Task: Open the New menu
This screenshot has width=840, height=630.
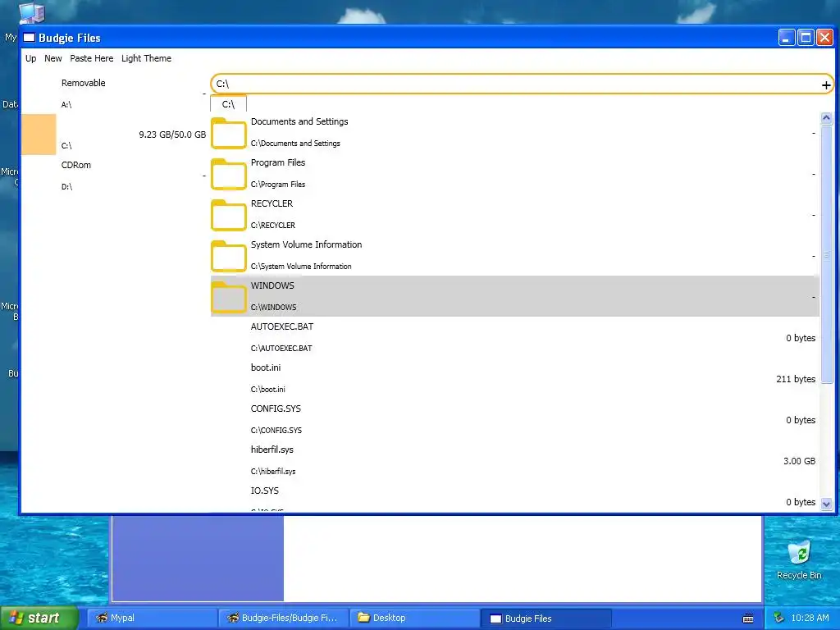Action: (53, 58)
